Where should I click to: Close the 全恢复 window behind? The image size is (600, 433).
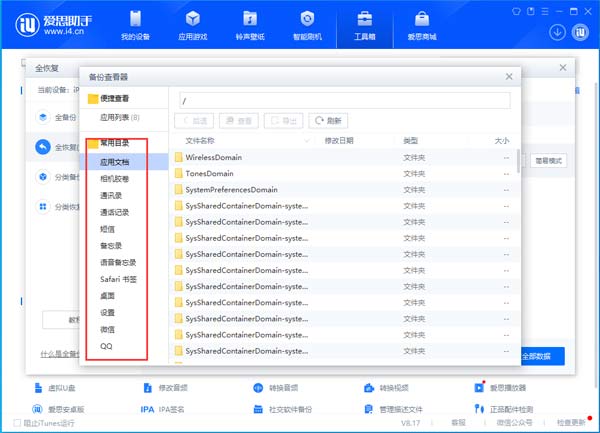click(x=563, y=68)
